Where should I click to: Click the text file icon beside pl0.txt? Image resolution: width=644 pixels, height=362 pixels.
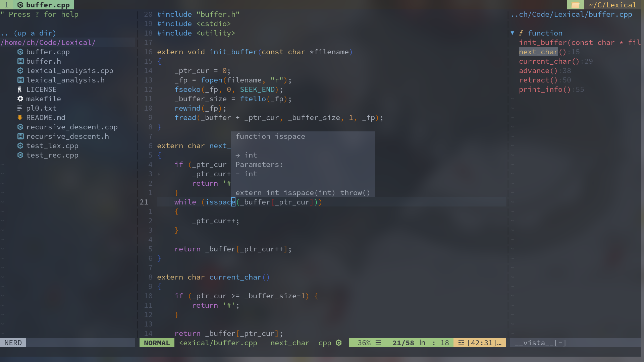(x=20, y=108)
